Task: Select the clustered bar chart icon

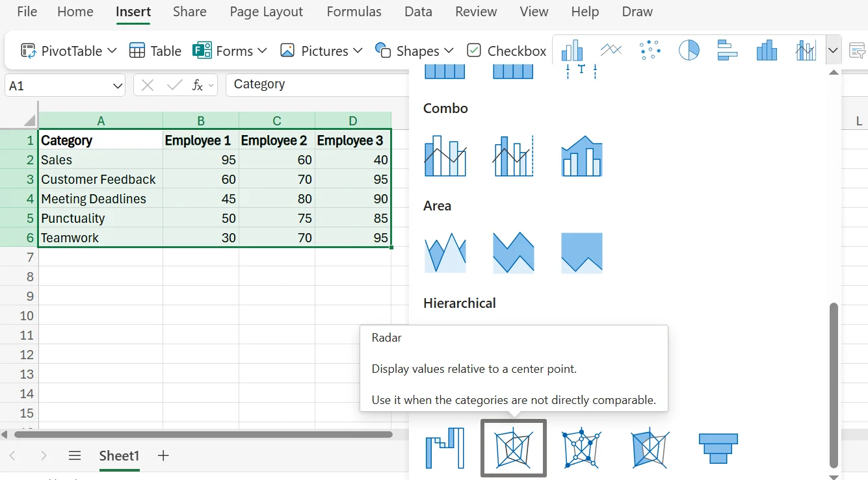Action: 728,49
